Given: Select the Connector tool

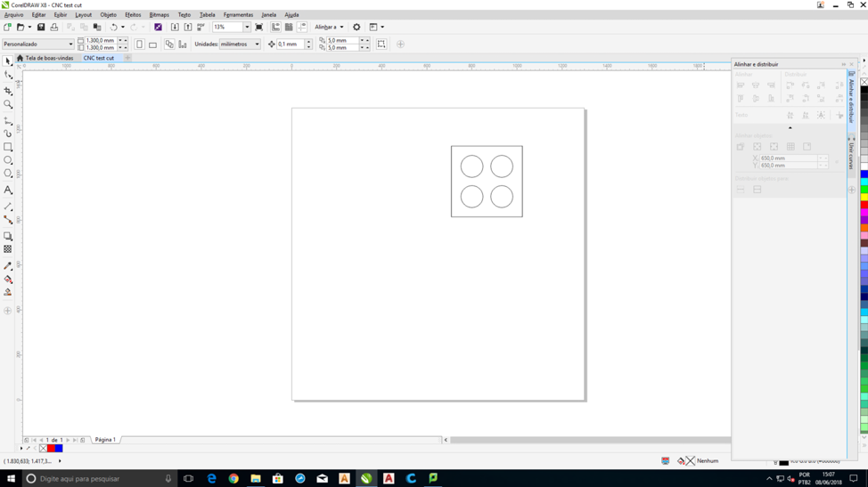Looking at the screenshot, I should [x=8, y=219].
